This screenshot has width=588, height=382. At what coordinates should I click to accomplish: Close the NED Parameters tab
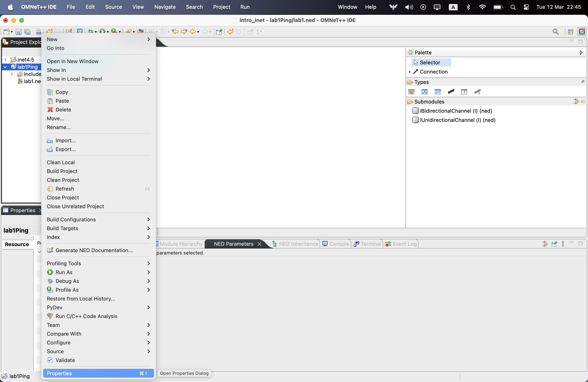click(x=259, y=244)
